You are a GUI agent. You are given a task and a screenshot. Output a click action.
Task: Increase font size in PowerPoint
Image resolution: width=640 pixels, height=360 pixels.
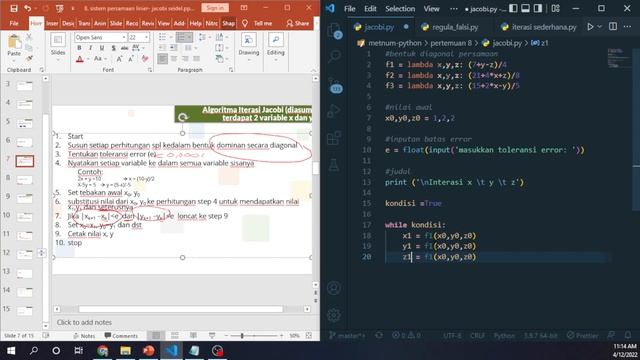coord(119,59)
